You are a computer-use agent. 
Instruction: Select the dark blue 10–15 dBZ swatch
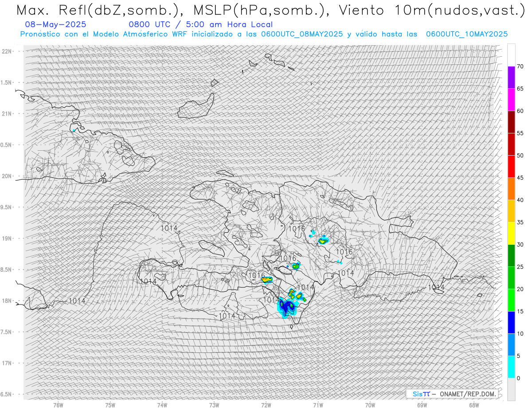tap(511, 322)
